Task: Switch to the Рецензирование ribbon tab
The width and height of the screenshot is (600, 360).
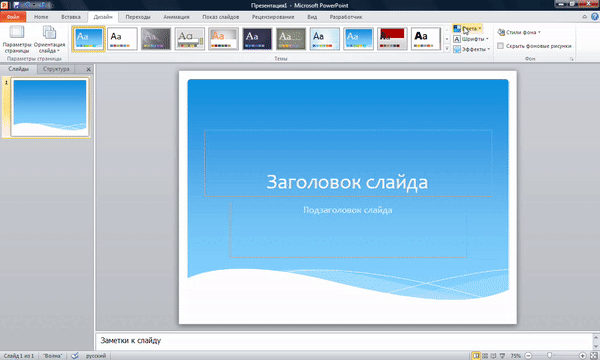Action: coord(273,17)
